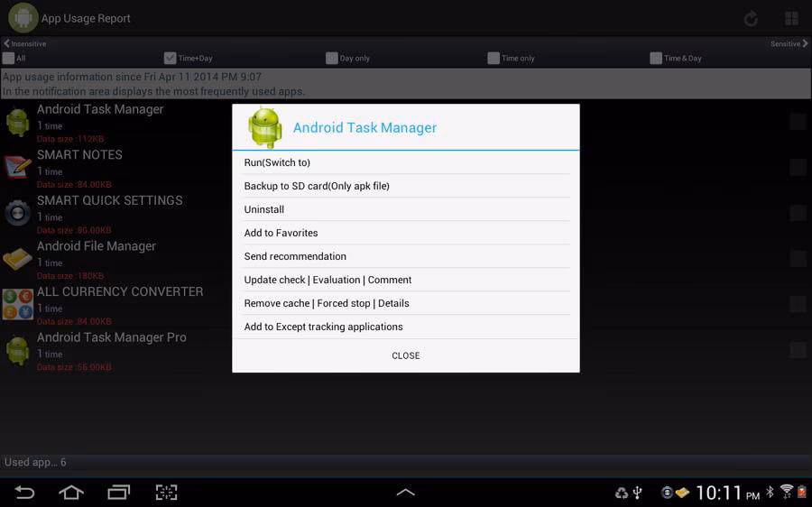This screenshot has width=812, height=507.
Task: Check the box for SMART NOTES row
Action: click(x=798, y=167)
